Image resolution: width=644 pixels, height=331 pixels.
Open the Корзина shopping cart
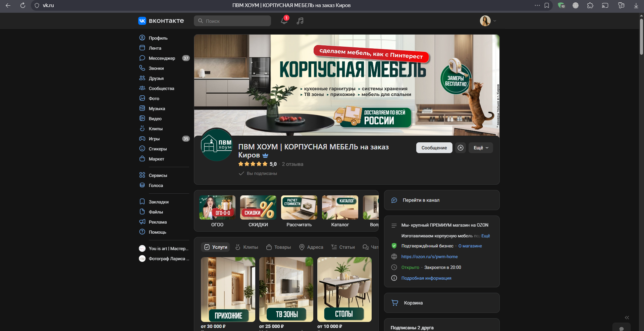[x=442, y=303]
